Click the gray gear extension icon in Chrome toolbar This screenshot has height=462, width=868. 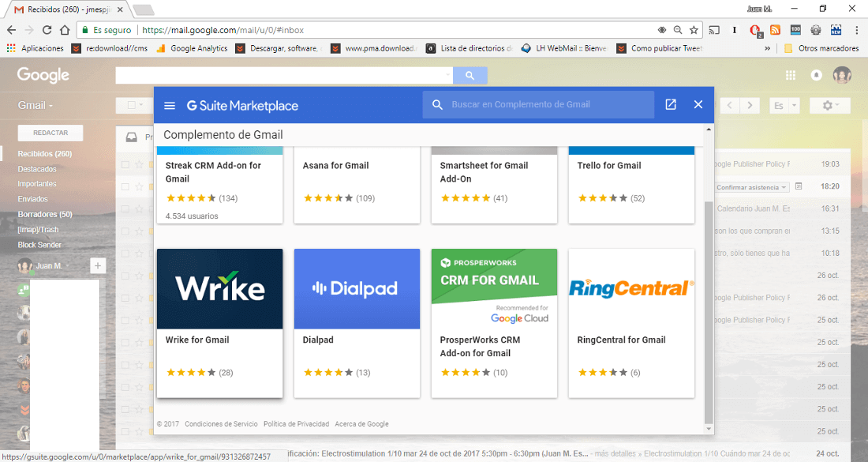tap(815, 30)
